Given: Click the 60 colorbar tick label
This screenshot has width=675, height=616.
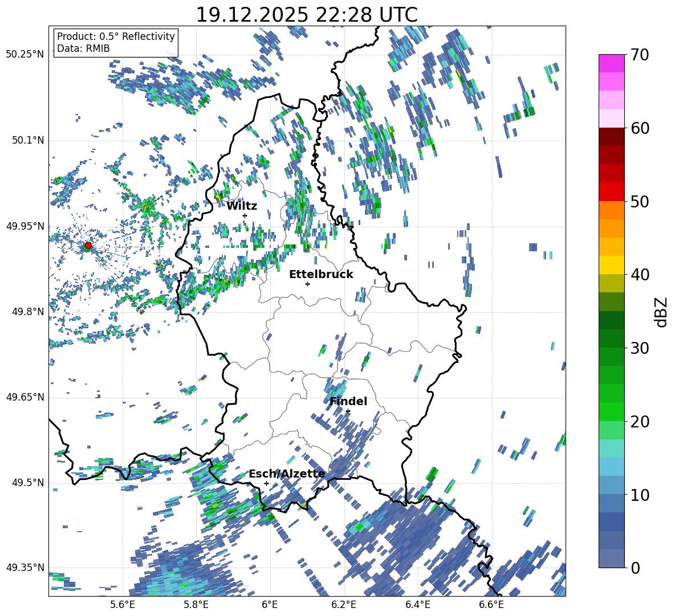Looking at the screenshot, I should coord(640,128).
